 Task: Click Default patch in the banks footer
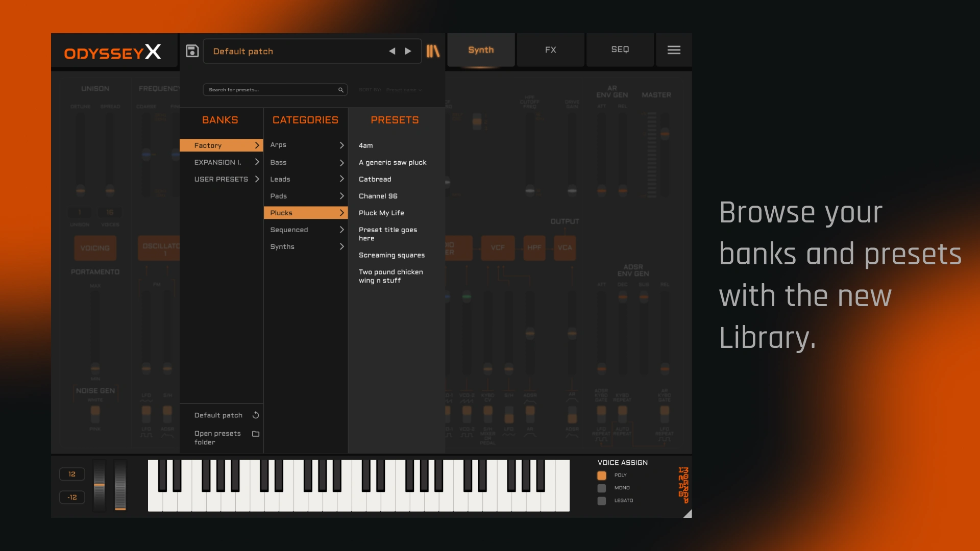click(218, 415)
